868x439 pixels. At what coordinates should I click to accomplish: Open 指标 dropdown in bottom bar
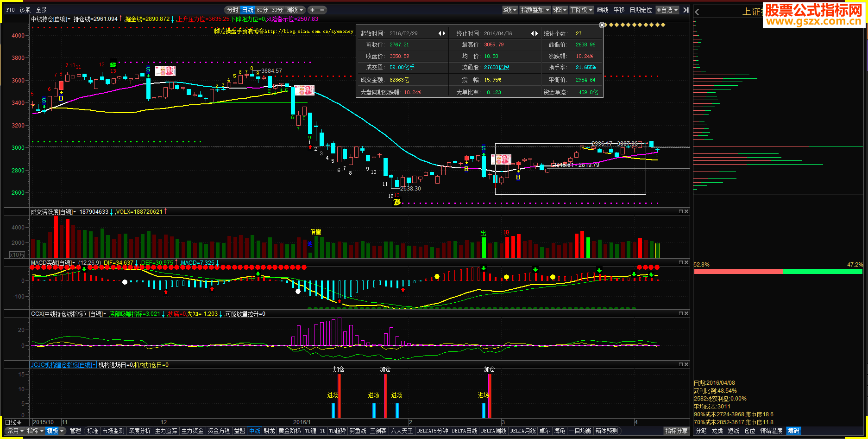point(35,431)
